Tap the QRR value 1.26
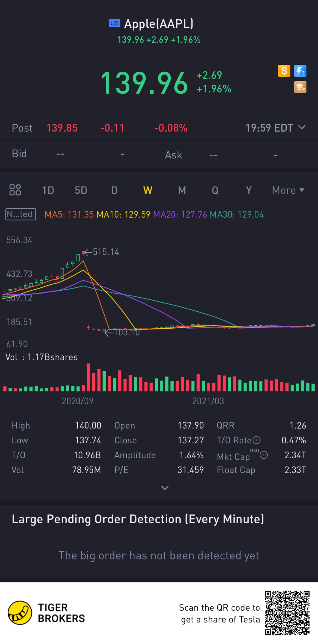Image resolution: width=318 pixels, height=644 pixels. [x=298, y=425]
